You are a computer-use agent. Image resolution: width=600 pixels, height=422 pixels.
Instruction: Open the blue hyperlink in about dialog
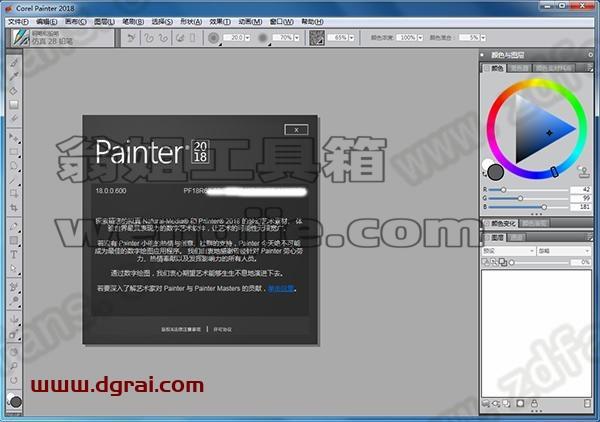point(281,288)
